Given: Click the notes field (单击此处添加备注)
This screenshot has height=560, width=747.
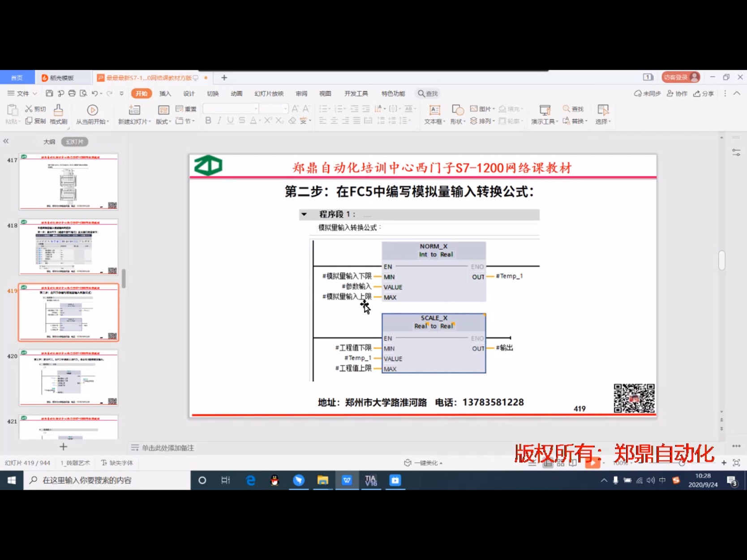Looking at the screenshot, I should tap(167, 448).
